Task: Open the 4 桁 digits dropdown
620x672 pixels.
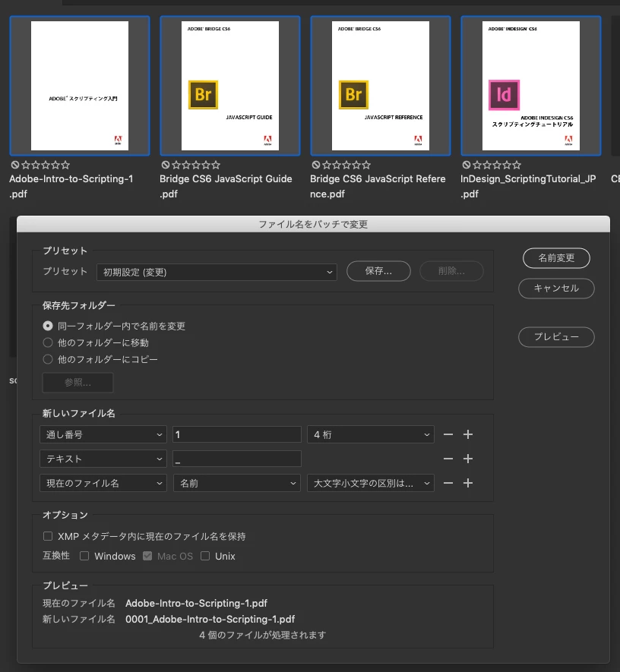Action: pos(371,434)
